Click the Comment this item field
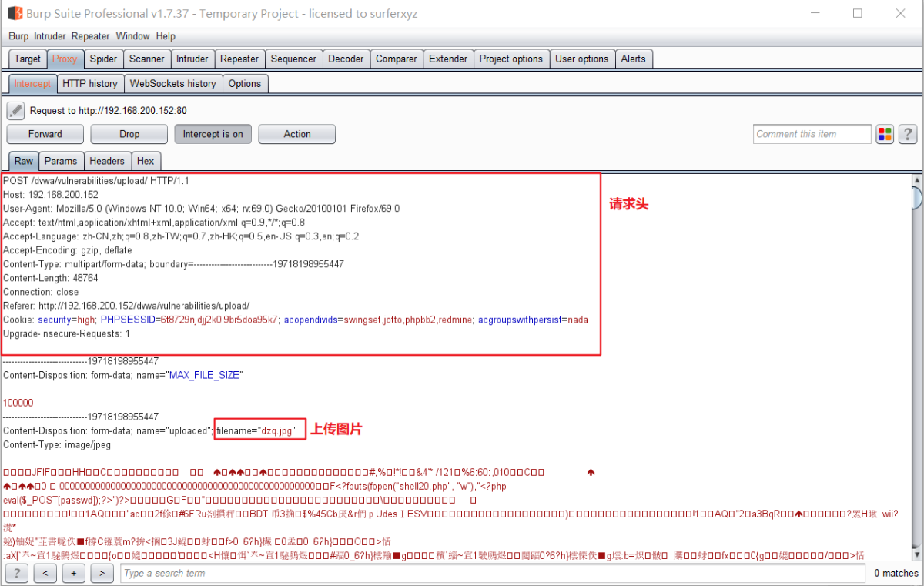 click(812, 134)
